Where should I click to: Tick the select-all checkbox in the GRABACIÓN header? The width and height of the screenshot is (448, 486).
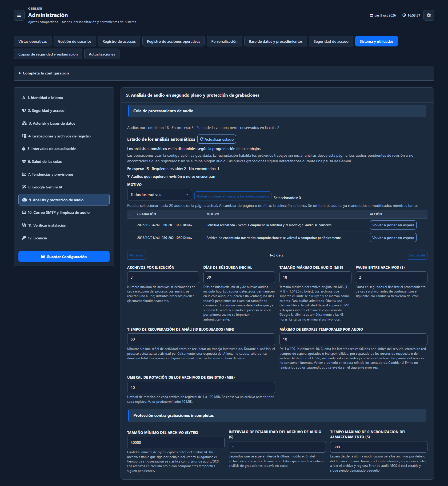[131, 214]
